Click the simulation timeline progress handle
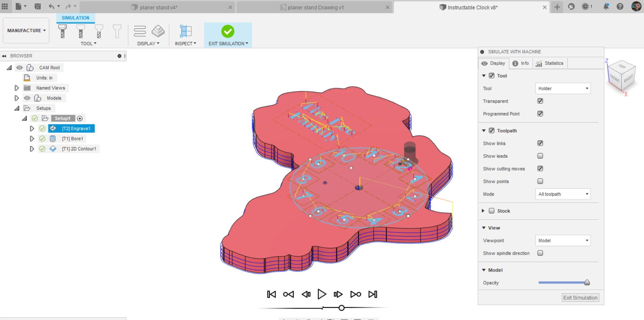Viewport: 644px width, 320px height. click(x=341, y=308)
